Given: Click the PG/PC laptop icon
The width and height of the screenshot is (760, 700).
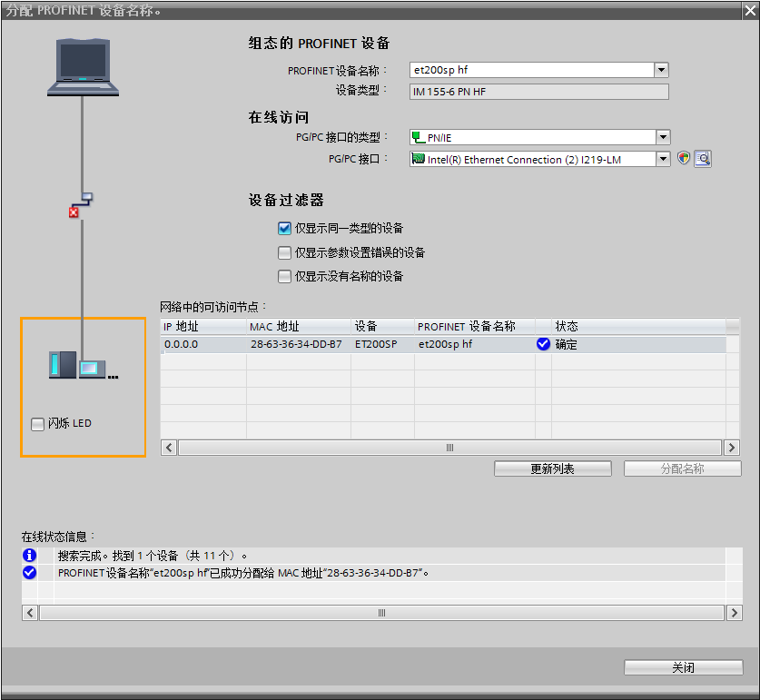Looking at the screenshot, I should [83, 67].
